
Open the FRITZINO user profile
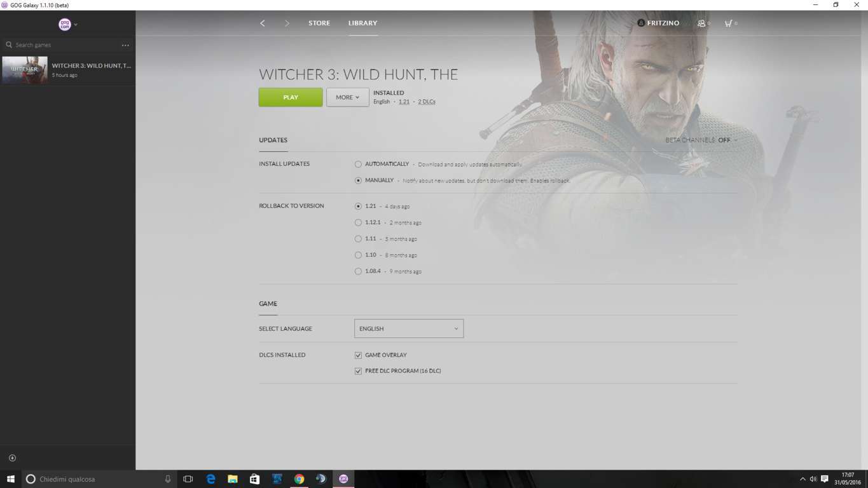[x=658, y=23]
